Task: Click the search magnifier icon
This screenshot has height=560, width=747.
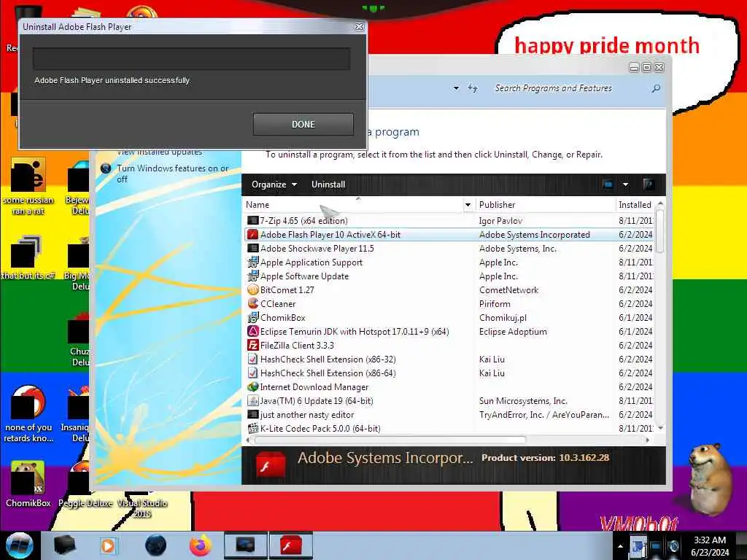Action: tap(656, 88)
